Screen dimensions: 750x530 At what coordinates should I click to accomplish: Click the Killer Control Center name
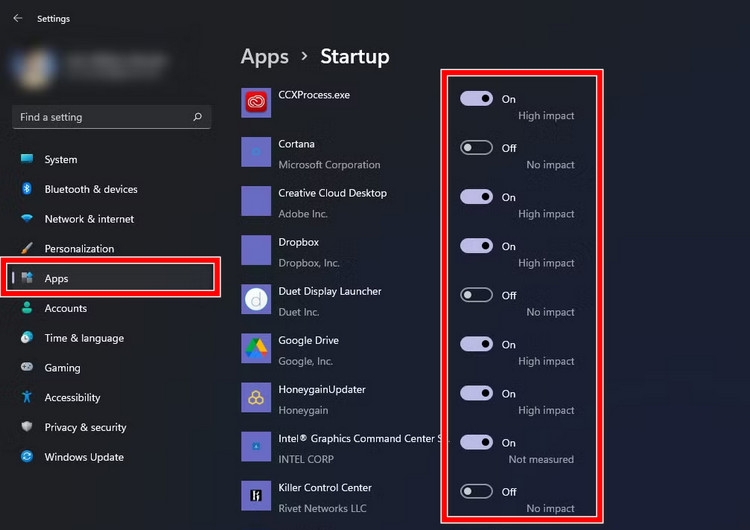325,487
